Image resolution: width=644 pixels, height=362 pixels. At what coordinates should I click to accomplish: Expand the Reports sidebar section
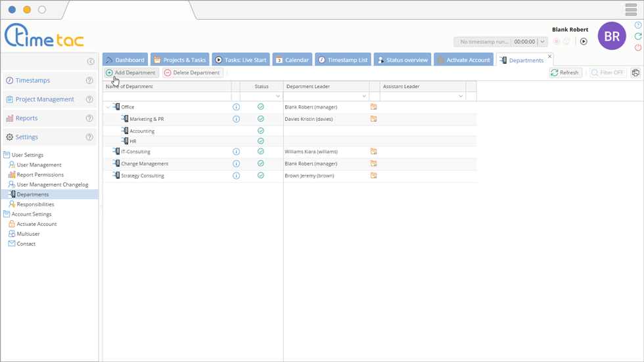click(27, 118)
